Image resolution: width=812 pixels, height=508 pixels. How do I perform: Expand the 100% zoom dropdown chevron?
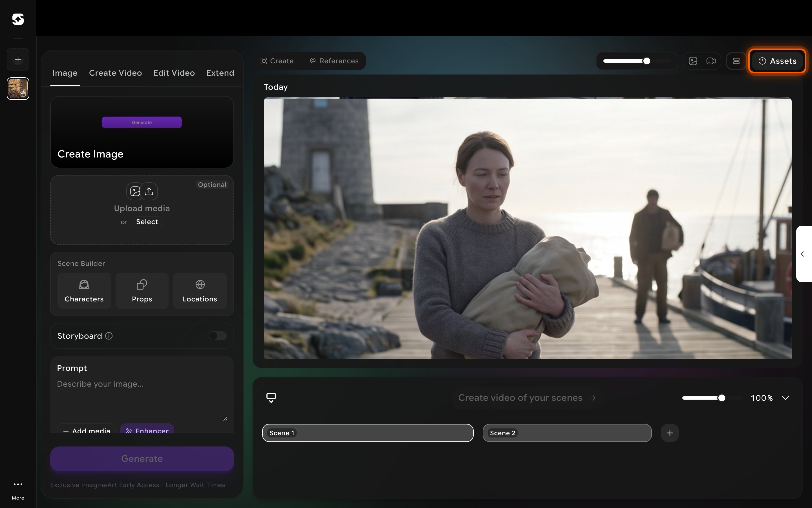[785, 398]
